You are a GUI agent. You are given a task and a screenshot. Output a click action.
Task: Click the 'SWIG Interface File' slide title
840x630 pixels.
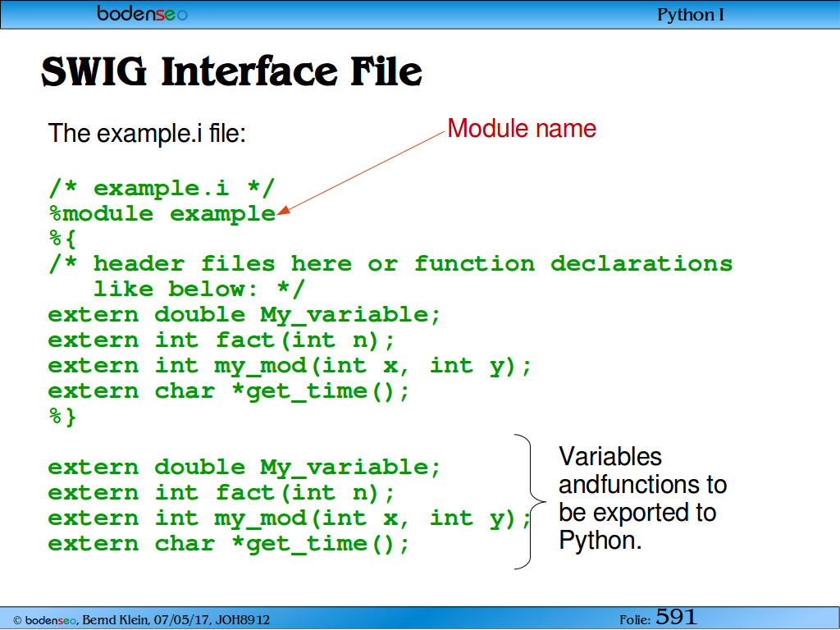[x=231, y=71]
